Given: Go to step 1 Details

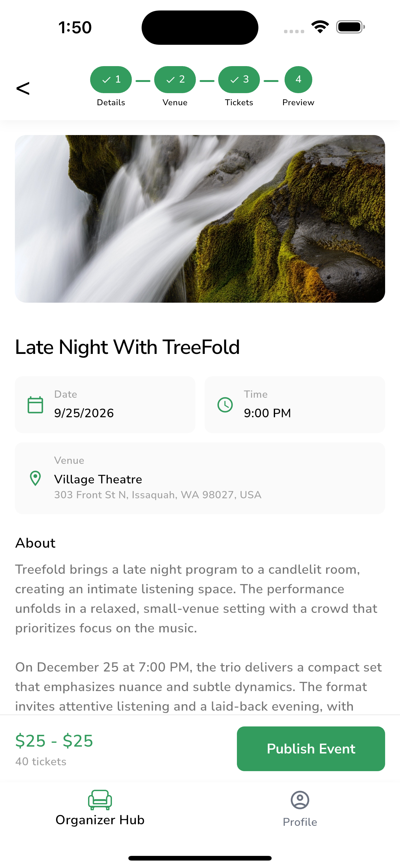Looking at the screenshot, I should 111,80.
